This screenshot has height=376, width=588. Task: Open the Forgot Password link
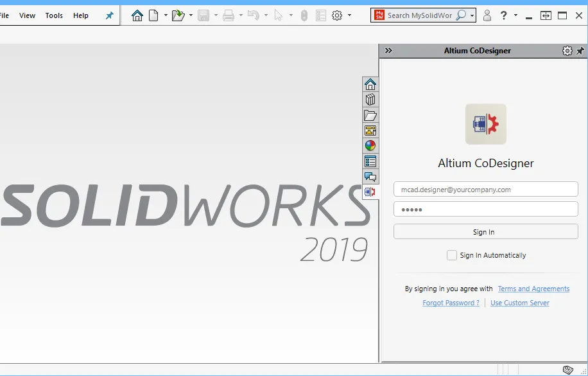tap(451, 302)
